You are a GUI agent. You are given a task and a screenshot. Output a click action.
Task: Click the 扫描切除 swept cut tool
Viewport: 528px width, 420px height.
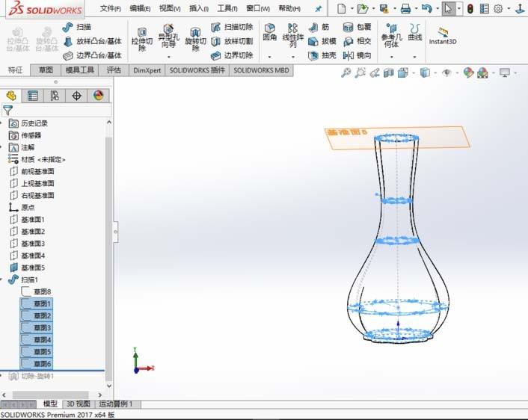click(232, 27)
